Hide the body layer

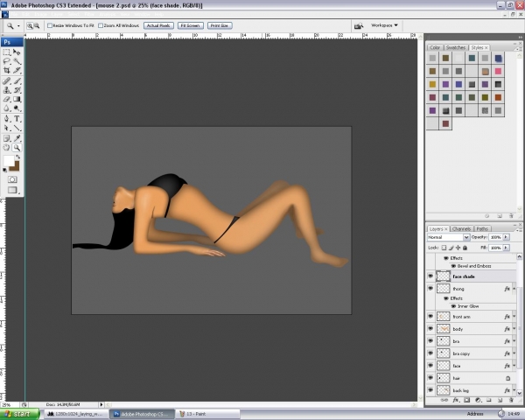[430, 329]
